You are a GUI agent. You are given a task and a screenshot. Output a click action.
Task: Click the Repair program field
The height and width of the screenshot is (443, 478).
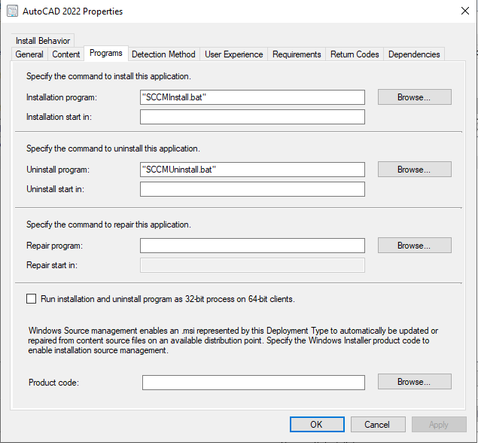click(252, 246)
